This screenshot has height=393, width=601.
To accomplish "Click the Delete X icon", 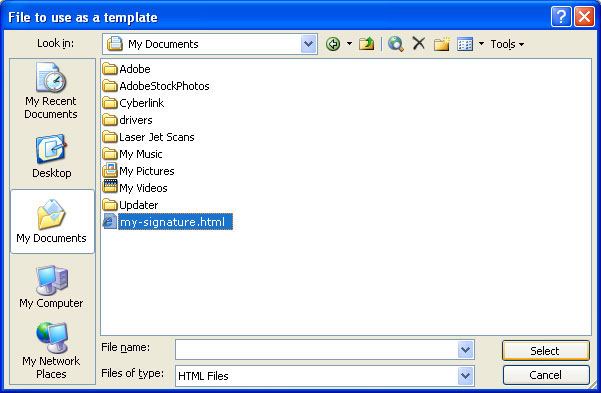I will [x=419, y=44].
